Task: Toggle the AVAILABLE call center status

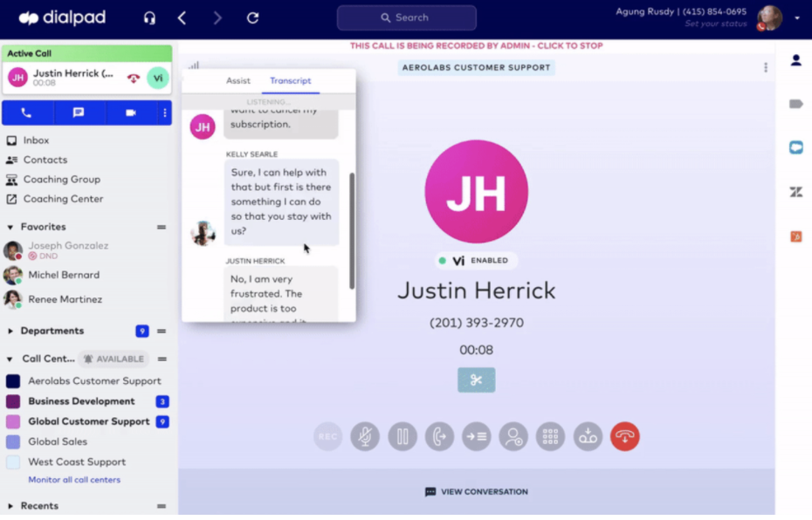Action: [x=114, y=359]
